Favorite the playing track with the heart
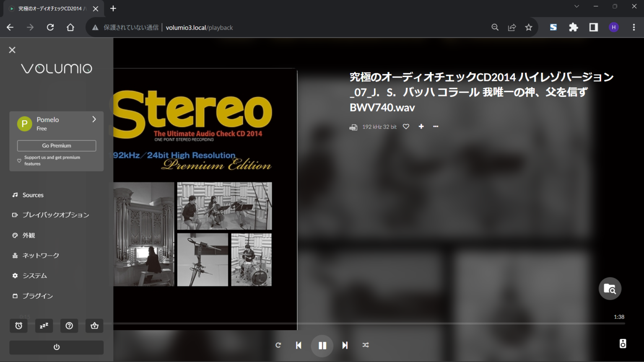 [405, 126]
